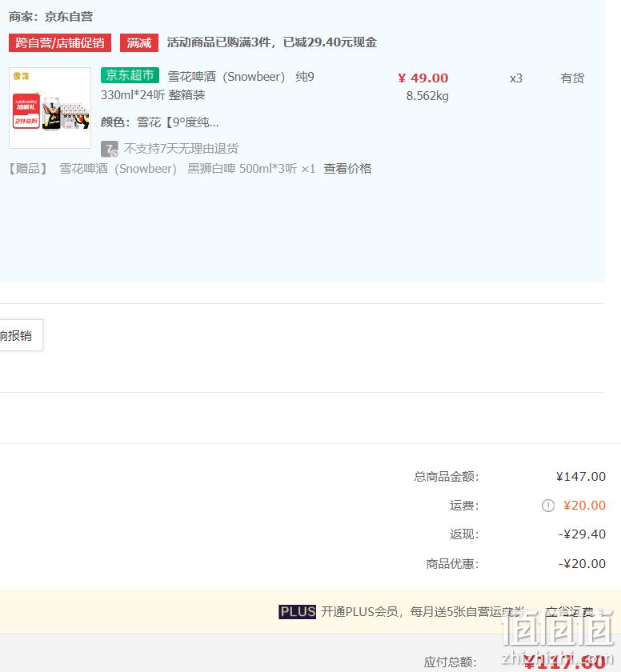Click the 满减 promotion tag
Viewport: 621px width, 672px height.
point(139,43)
